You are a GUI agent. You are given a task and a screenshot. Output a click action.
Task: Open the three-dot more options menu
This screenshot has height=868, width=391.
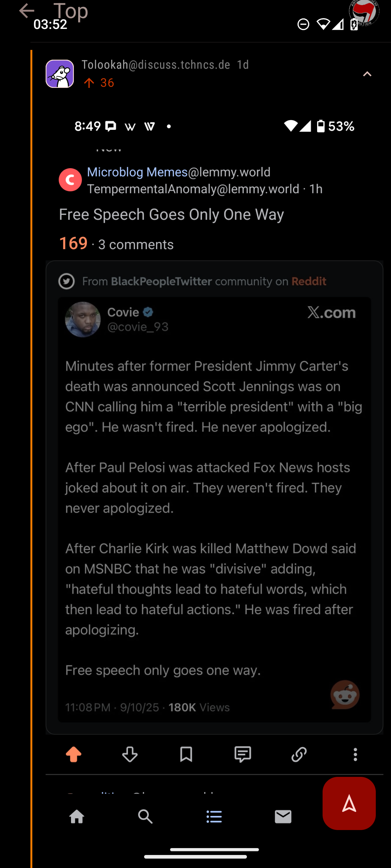coord(355,754)
